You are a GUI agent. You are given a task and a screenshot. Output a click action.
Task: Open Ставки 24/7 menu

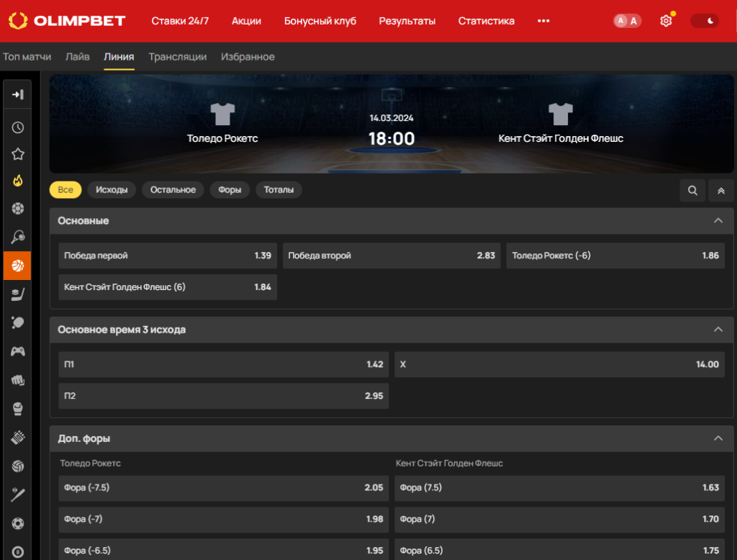(180, 21)
